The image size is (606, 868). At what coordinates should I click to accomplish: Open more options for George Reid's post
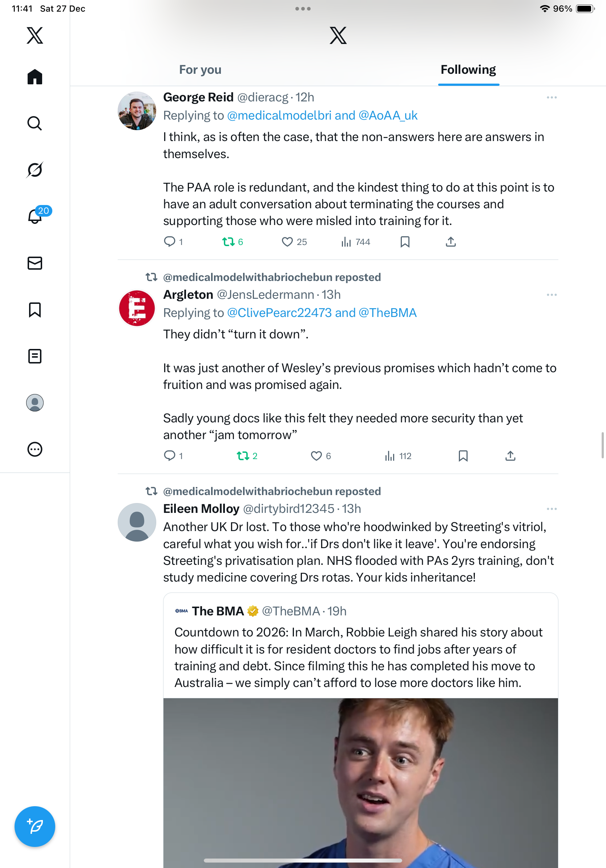tap(551, 97)
